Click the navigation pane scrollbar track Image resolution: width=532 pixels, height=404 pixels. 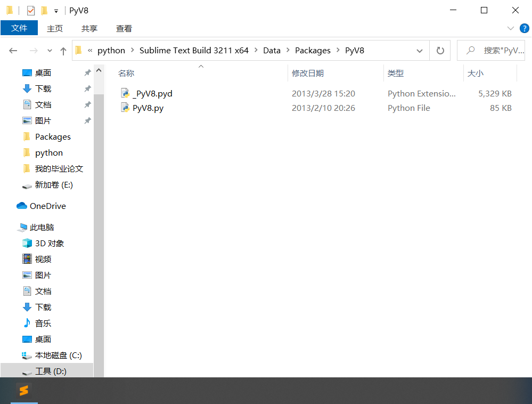pyautogui.click(x=99, y=235)
